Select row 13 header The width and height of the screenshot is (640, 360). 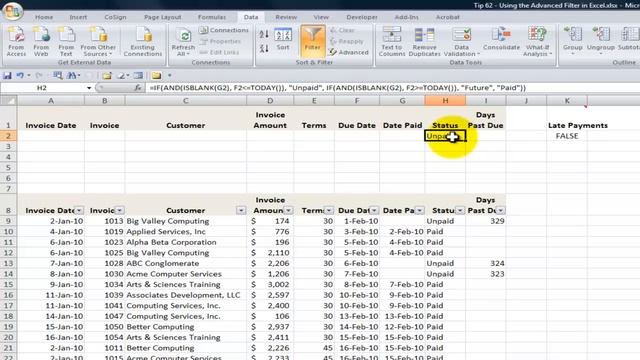[x=8, y=263]
